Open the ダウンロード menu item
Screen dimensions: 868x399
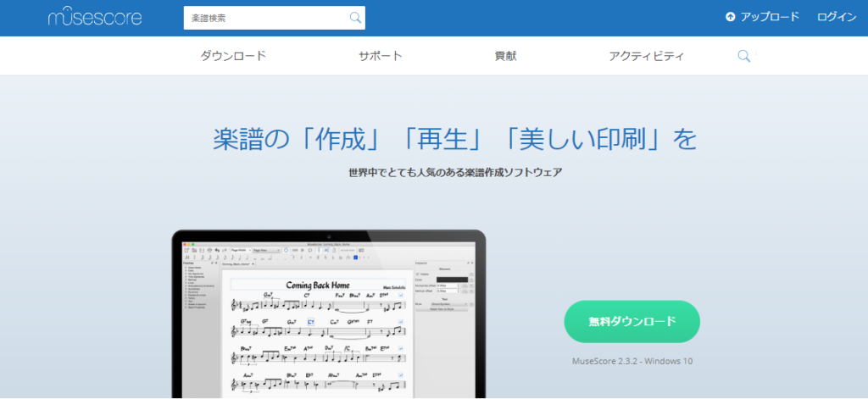(x=233, y=56)
